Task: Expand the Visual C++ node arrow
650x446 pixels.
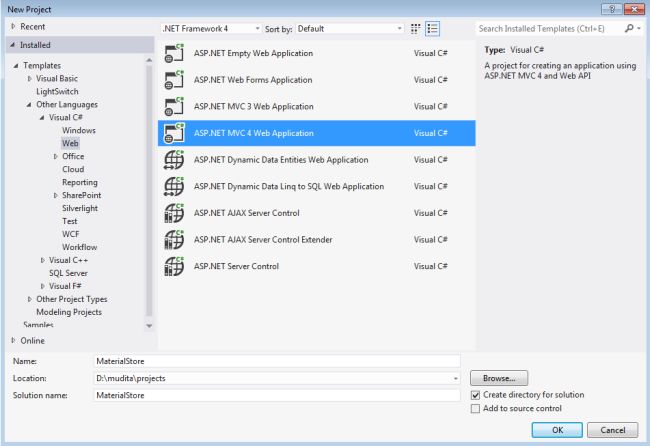Action: 42,260
